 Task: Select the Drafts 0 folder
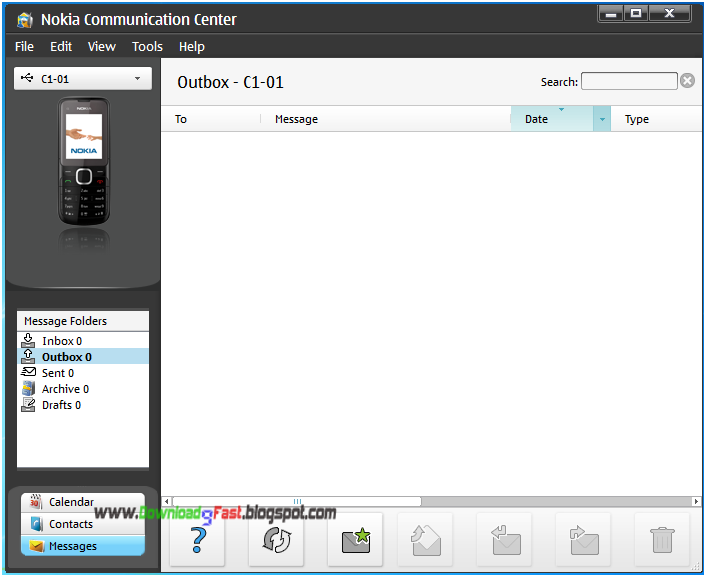pyautogui.click(x=83, y=405)
